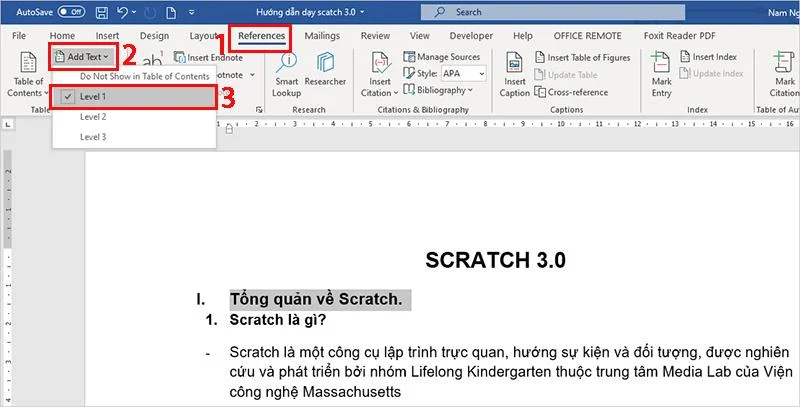Open the Undo history dropdown arrow
The width and height of the screenshot is (800, 407).
[134, 12]
